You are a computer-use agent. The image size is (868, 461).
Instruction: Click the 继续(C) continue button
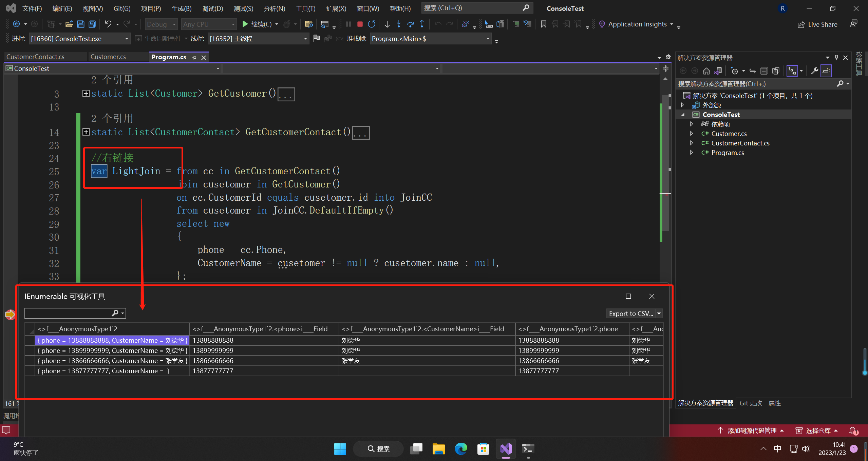click(257, 24)
